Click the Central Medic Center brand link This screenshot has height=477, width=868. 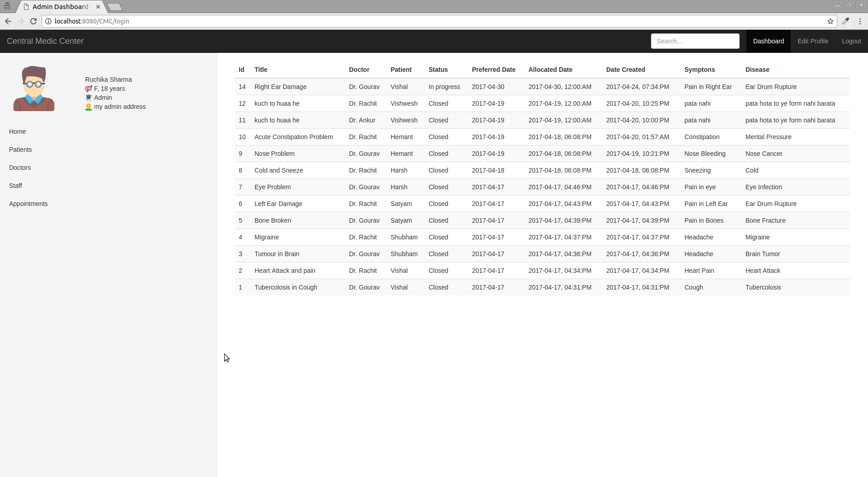click(x=45, y=41)
